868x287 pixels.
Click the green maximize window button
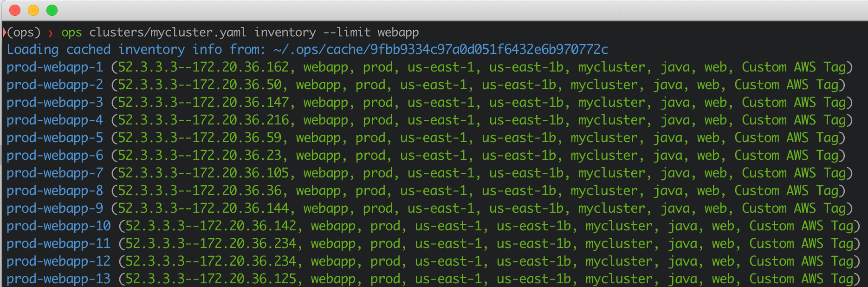[52, 10]
